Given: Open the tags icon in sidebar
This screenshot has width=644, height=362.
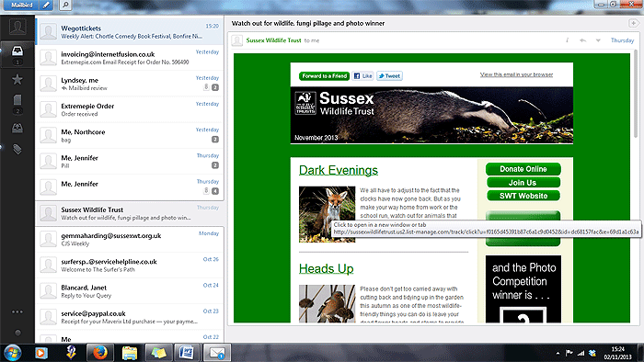Looking at the screenshot, I should pyautogui.click(x=17, y=149).
